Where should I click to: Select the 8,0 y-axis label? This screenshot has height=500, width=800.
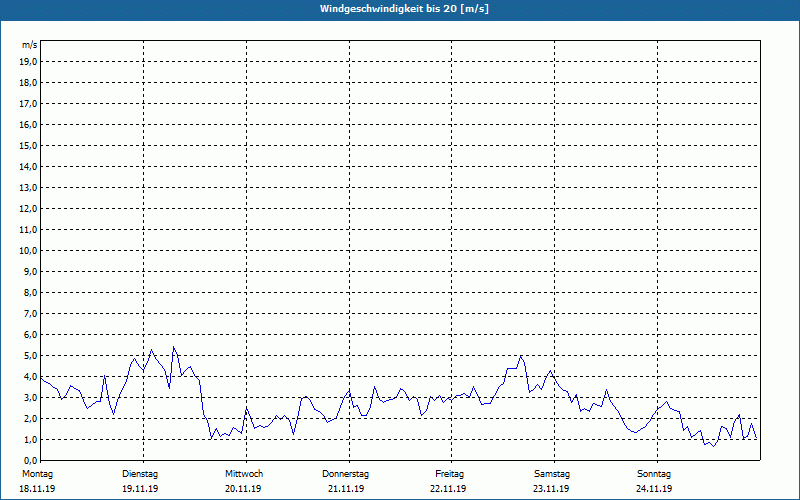[30, 292]
